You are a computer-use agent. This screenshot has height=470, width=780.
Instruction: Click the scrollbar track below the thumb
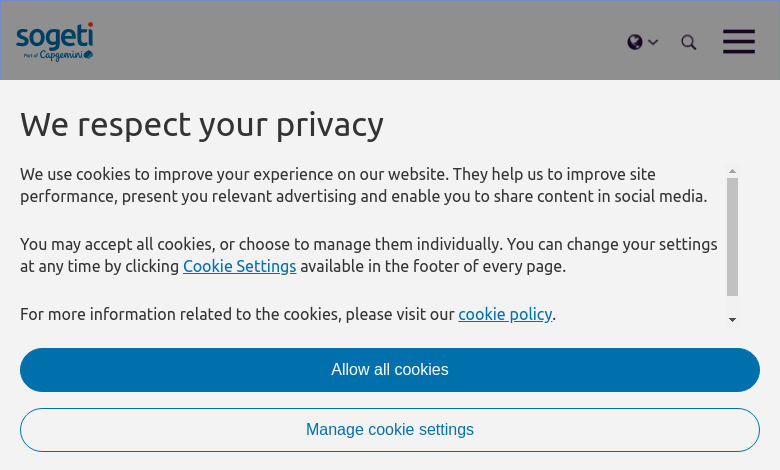tap(733, 305)
